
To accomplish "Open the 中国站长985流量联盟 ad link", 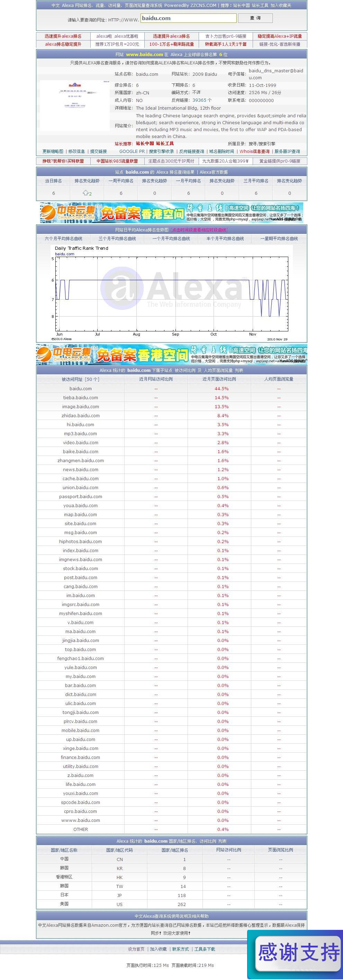I will (117, 161).
